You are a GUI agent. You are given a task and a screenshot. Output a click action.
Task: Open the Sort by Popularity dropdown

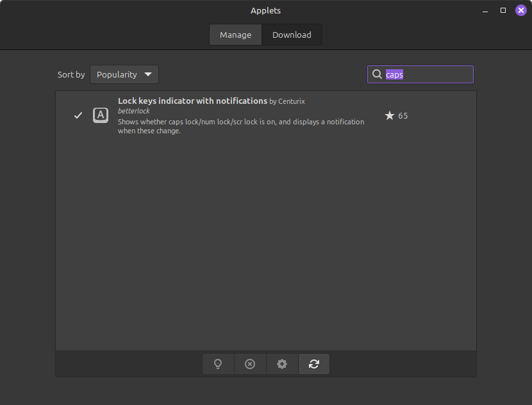coord(124,74)
